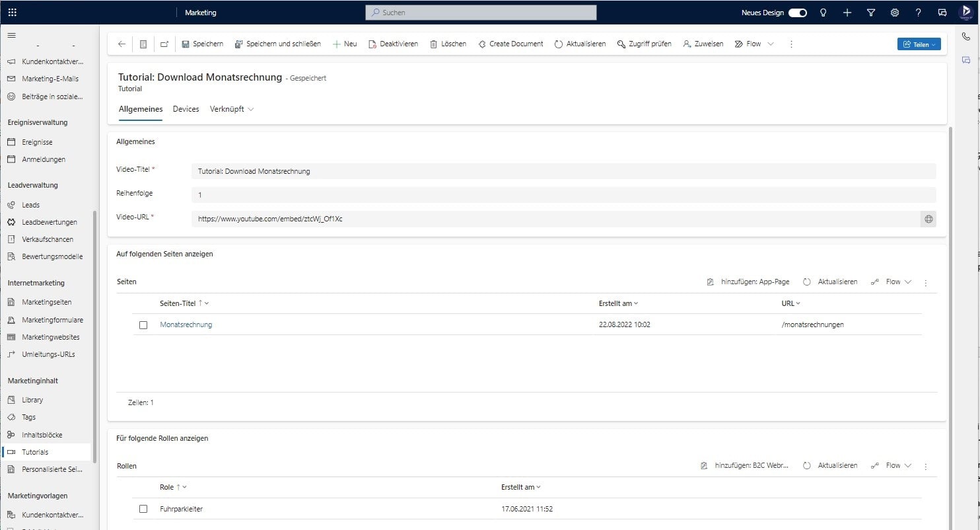Viewport: 980px width, 530px height.
Task: Click the Teilen button
Action: pyautogui.click(x=919, y=44)
